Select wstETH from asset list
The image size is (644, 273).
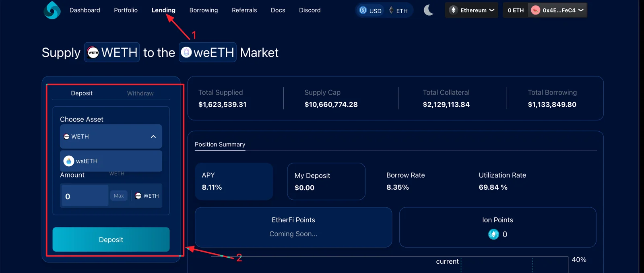[x=111, y=161]
